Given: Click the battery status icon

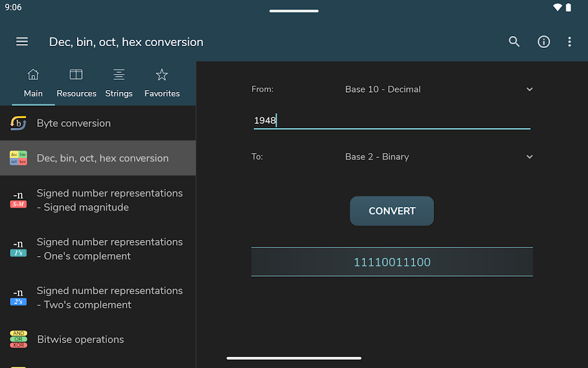Looking at the screenshot, I should tap(569, 7).
